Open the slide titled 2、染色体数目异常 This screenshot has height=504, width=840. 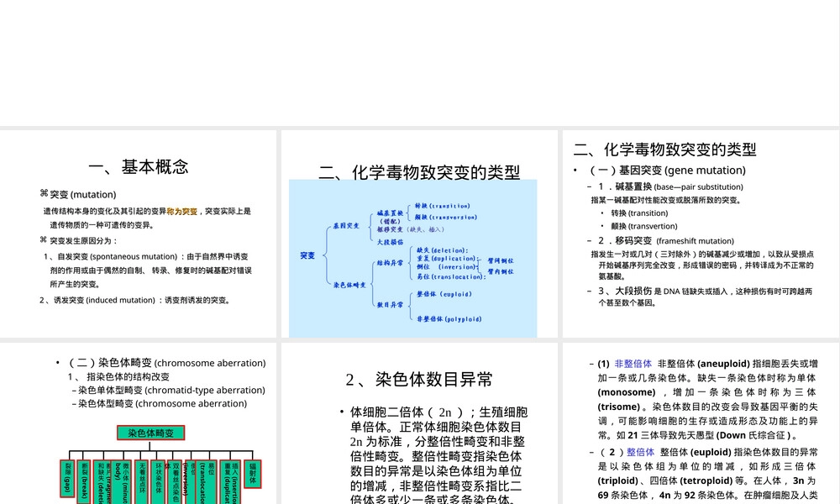pyautogui.click(x=419, y=423)
